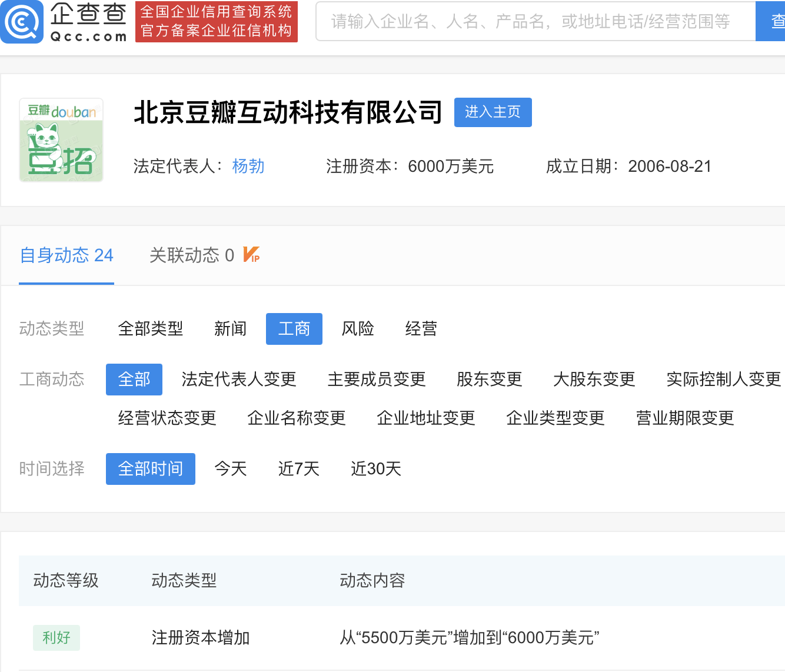Filter by 大股东变更
This screenshot has height=672, width=785.
coord(594,380)
